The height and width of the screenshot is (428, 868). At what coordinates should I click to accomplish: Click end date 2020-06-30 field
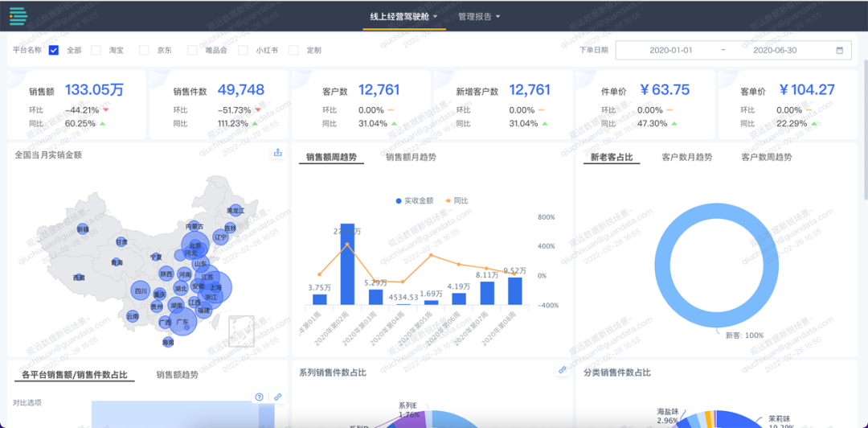775,50
